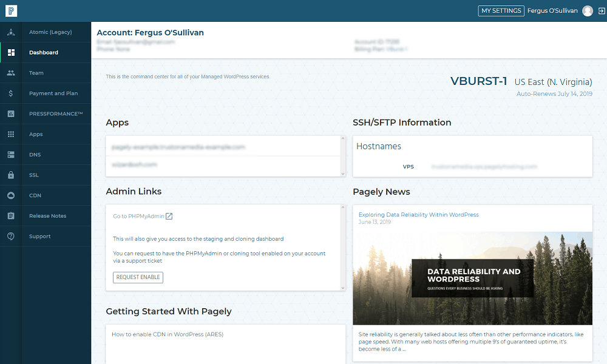Select the Dashboard menu item

tap(44, 53)
